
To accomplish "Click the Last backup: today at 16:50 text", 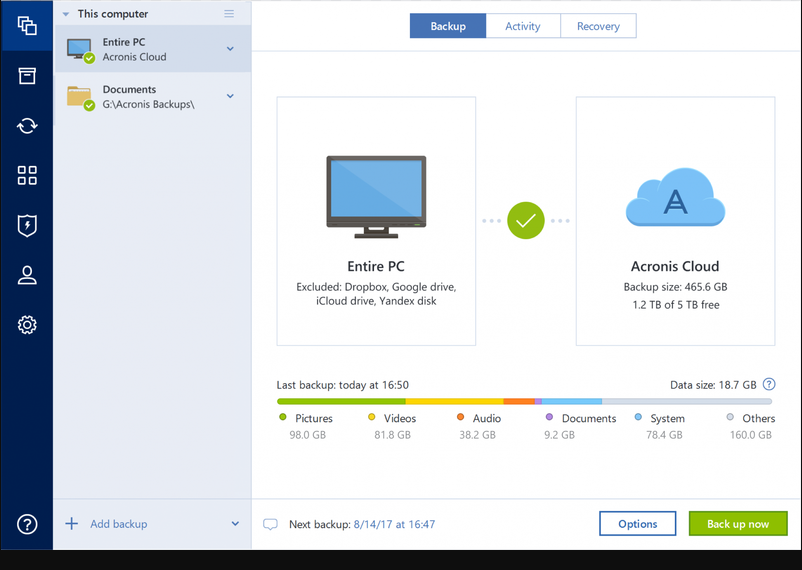I will 343,385.
